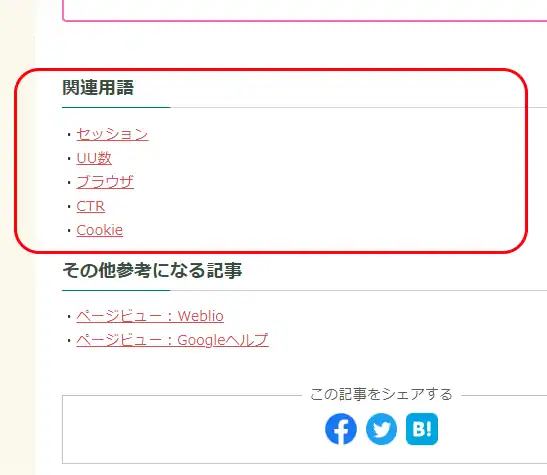Viewport: 547px width, 475px height.
Task: Visit the Cookie term link
Action: [x=99, y=230]
